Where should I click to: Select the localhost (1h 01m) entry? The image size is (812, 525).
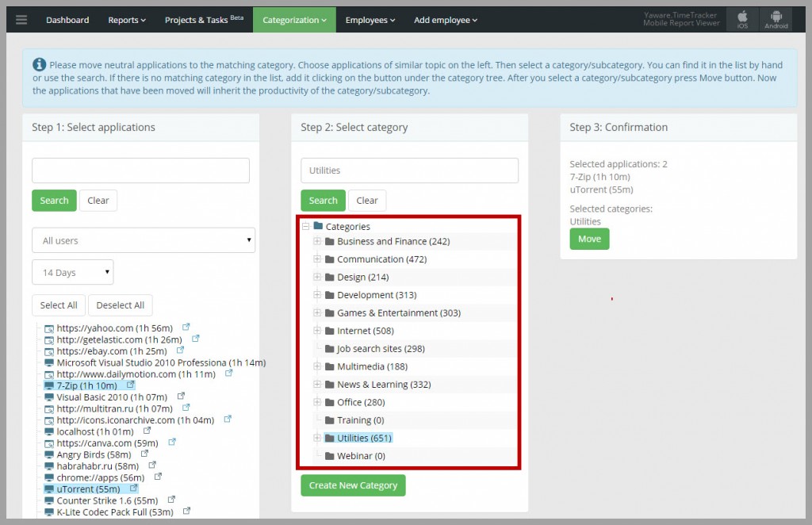tap(95, 431)
